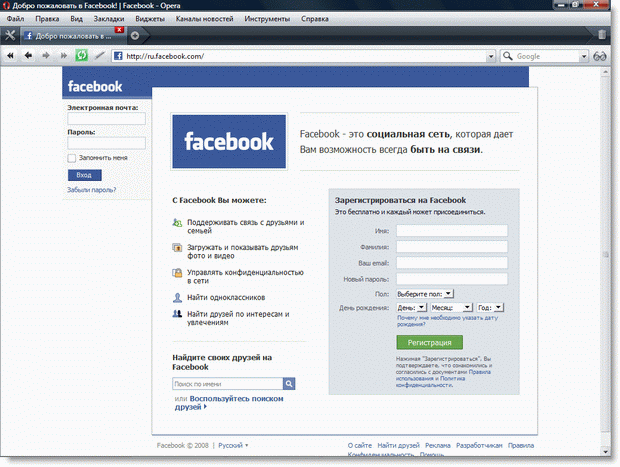This screenshot has height=467, width=620.
Task: Reload the page with green icon
Action: [x=81, y=55]
